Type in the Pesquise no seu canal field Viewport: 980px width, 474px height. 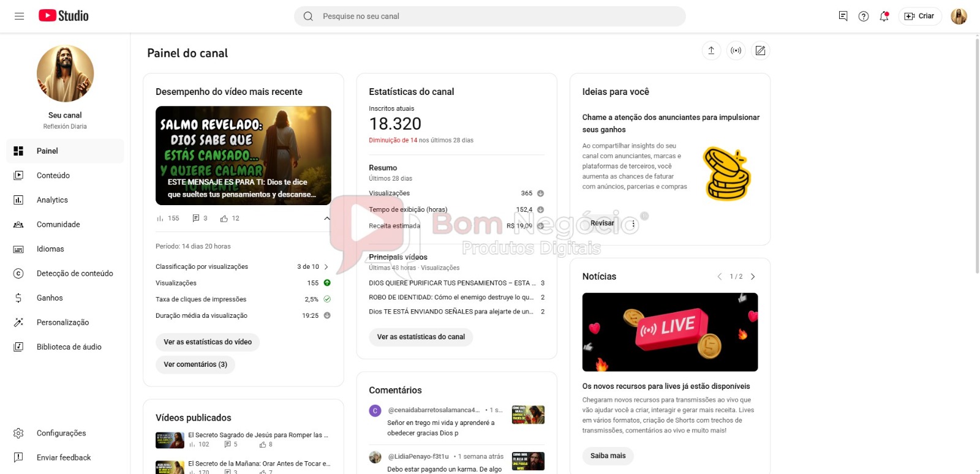[490, 16]
